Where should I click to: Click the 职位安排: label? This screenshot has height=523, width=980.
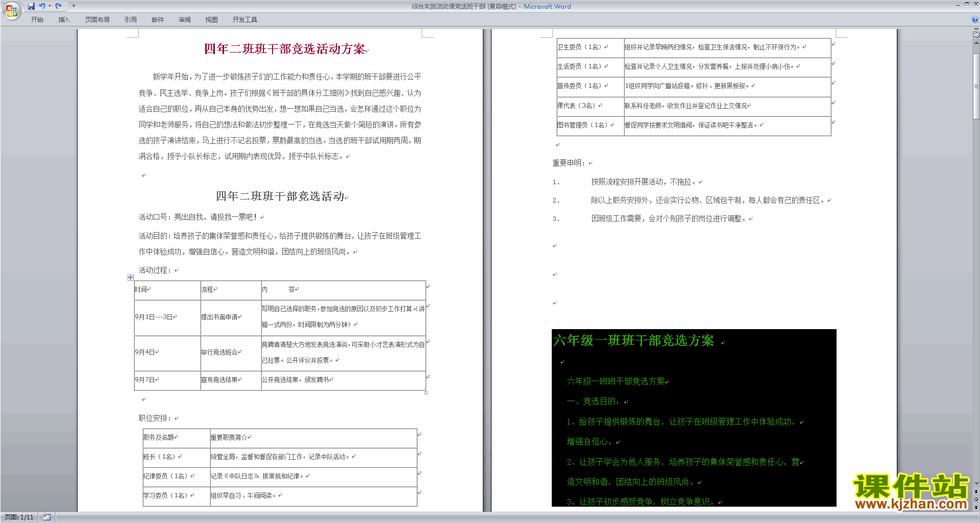(156, 418)
